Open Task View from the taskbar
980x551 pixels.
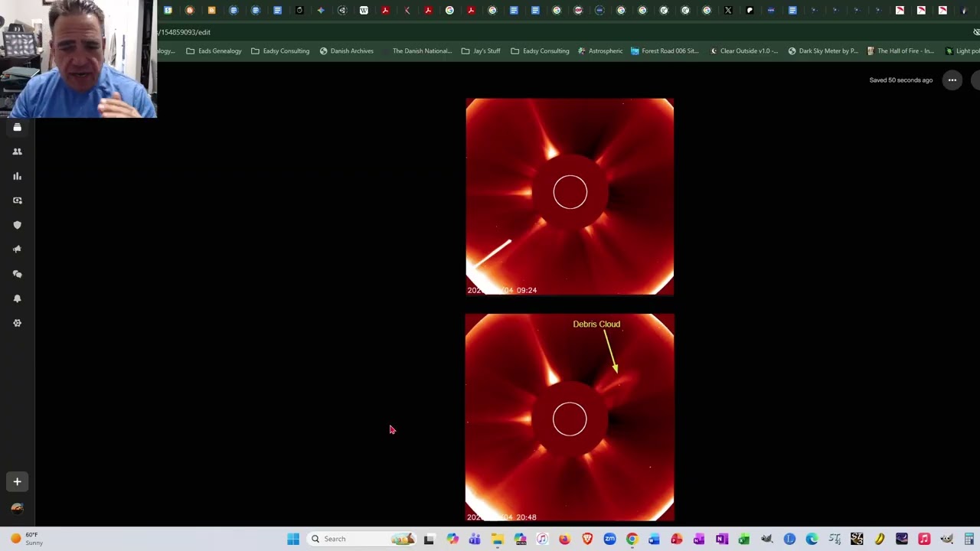pos(429,539)
